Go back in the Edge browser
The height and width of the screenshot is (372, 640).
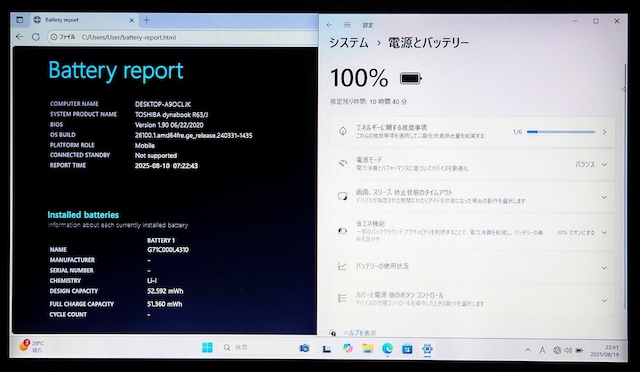click(20, 37)
